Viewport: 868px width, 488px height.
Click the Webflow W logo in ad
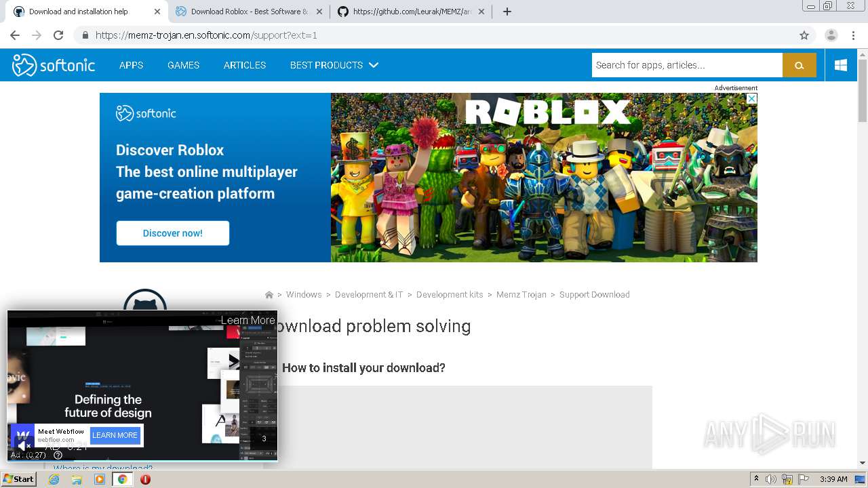click(x=22, y=434)
